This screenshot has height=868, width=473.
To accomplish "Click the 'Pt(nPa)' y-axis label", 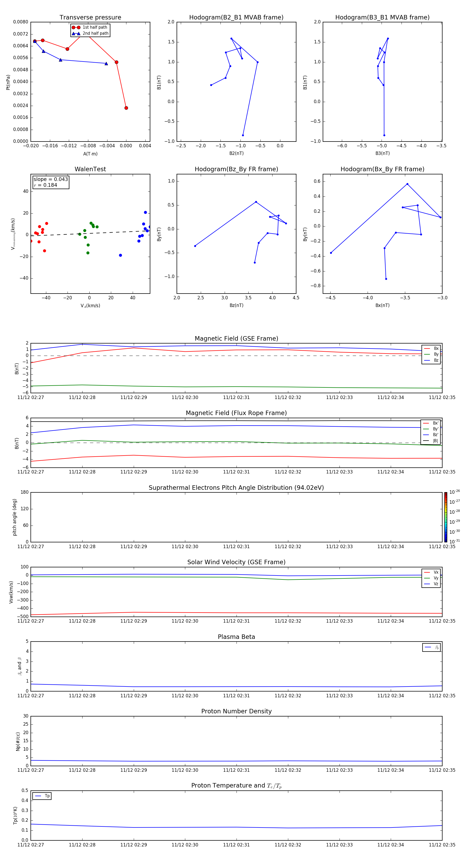I will pos(8,82).
